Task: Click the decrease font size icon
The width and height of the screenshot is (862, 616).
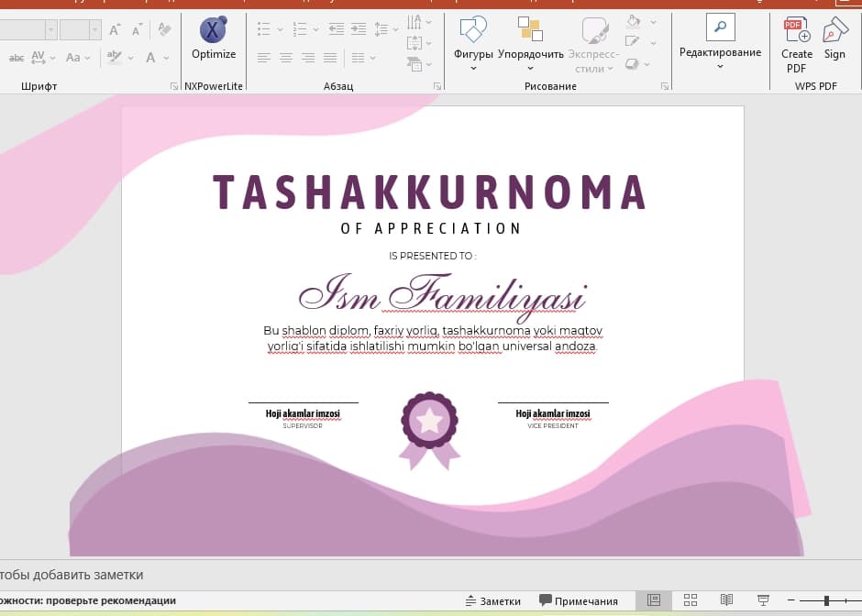Action: click(x=137, y=29)
